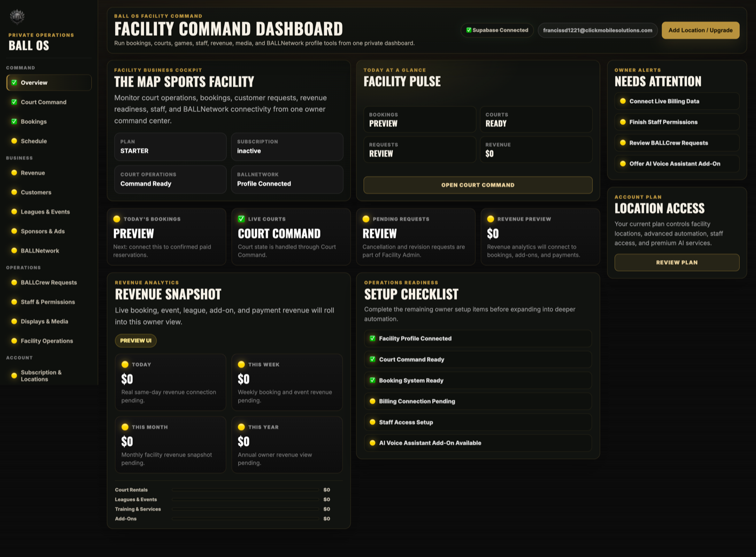Screen dimensions: 756x557
Task: Click the yellow dot beside Schedule
Action: 14,141
